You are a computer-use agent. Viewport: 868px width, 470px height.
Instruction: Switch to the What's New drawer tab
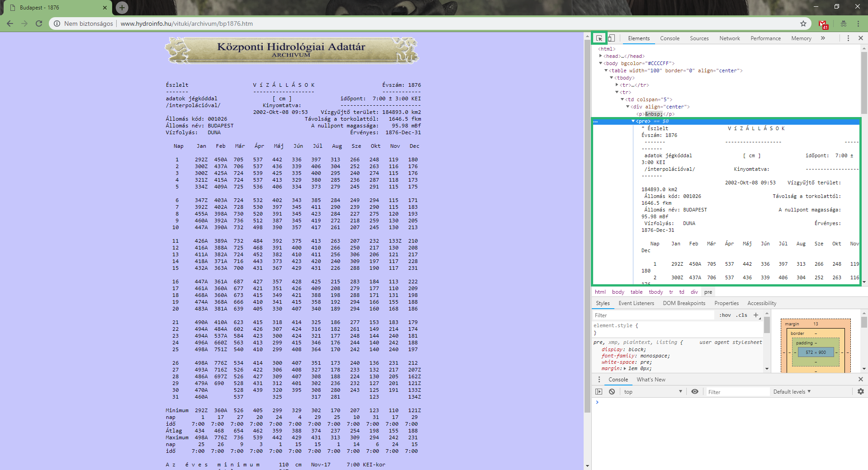point(651,380)
